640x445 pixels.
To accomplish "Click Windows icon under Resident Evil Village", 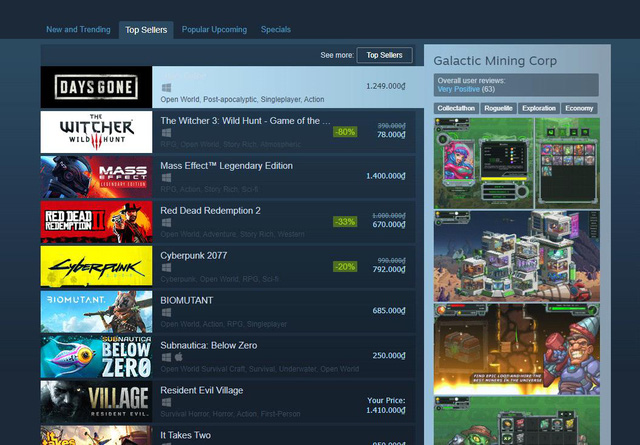I will [166, 402].
